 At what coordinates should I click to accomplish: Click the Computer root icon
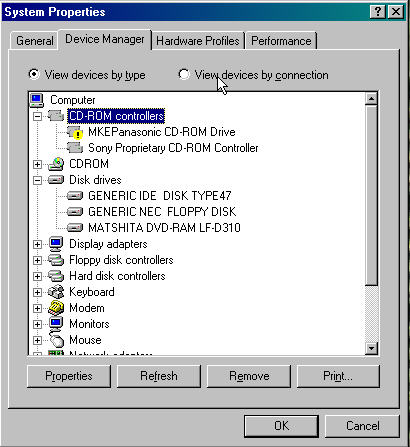pyautogui.click(x=36, y=100)
